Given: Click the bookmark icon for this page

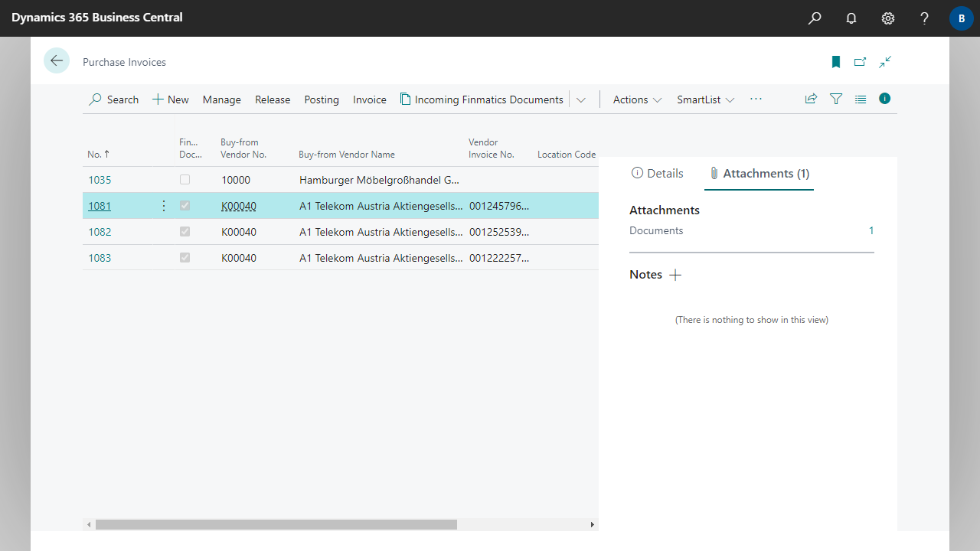Looking at the screenshot, I should pyautogui.click(x=836, y=62).
